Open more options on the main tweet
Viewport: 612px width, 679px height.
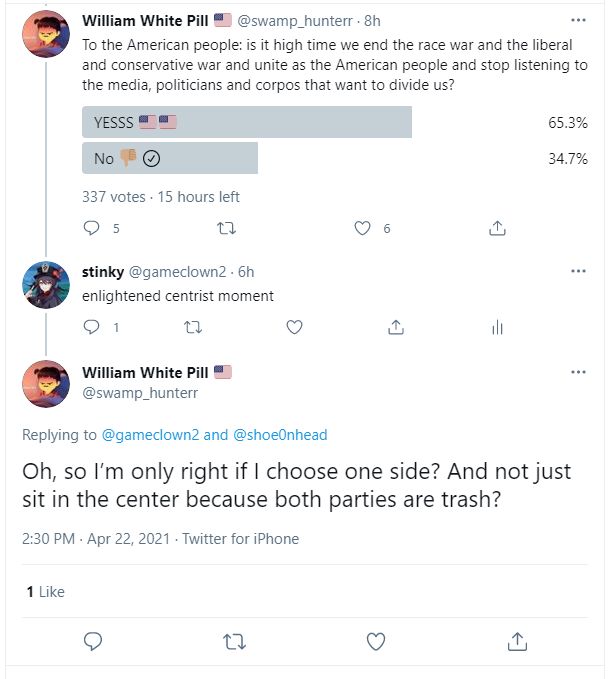point(578,372)
